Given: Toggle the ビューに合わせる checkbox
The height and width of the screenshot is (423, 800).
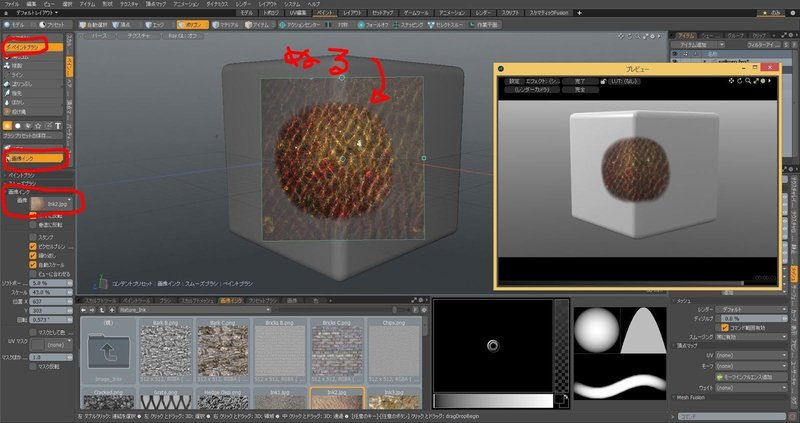Looking at the screenshot, I should click(x=33, y=274).
